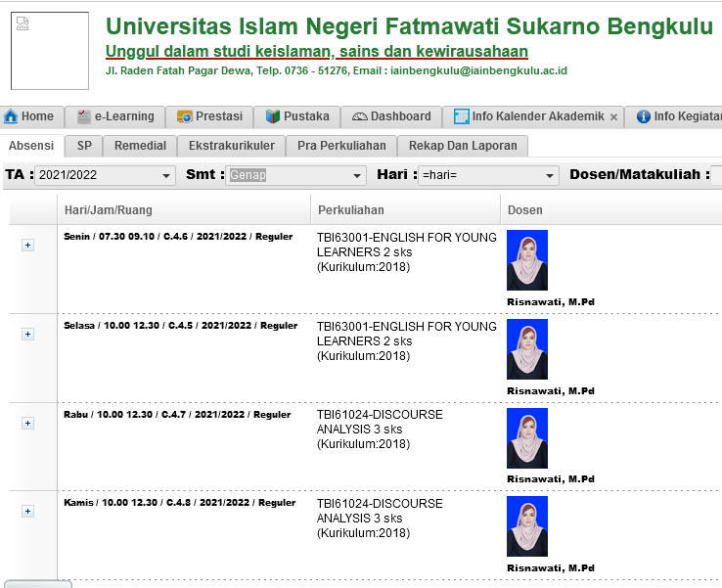Expand the Kamis C.4.8 schedule row
Image resolution: width=722 pixels, height=588 pixels.
[x=27, y=512]
